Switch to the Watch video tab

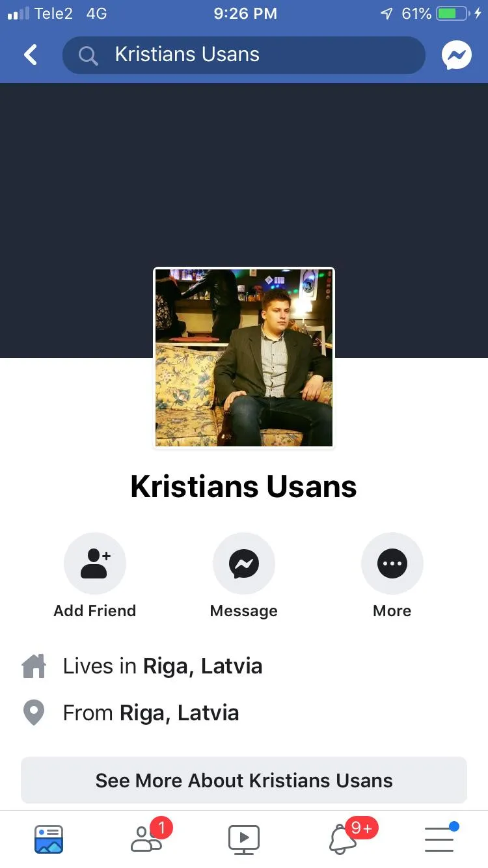[x=244, y=839]
